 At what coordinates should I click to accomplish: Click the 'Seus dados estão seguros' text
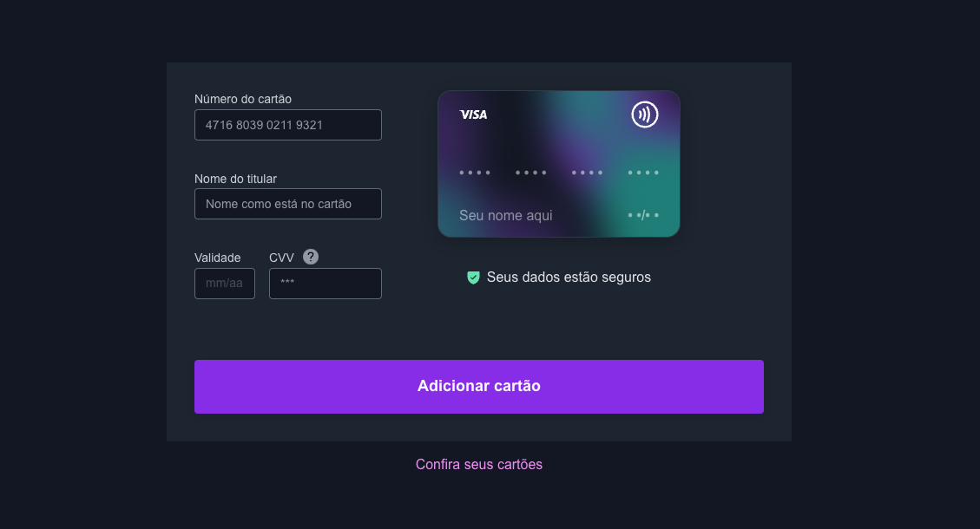[569, 277]
